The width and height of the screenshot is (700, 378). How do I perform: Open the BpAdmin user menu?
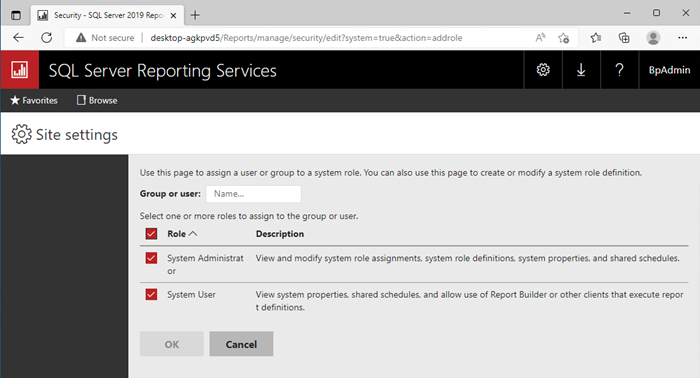pos(669,70)
